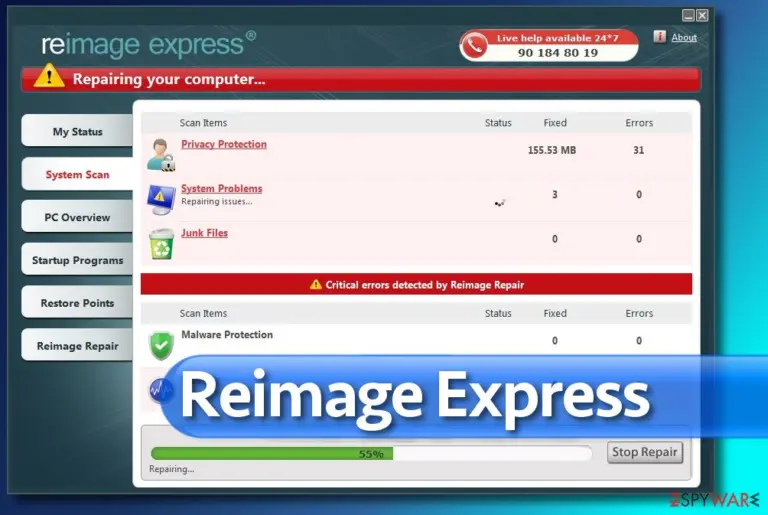Click the yellow warning triangle in the repair banner

click(49, 76)
